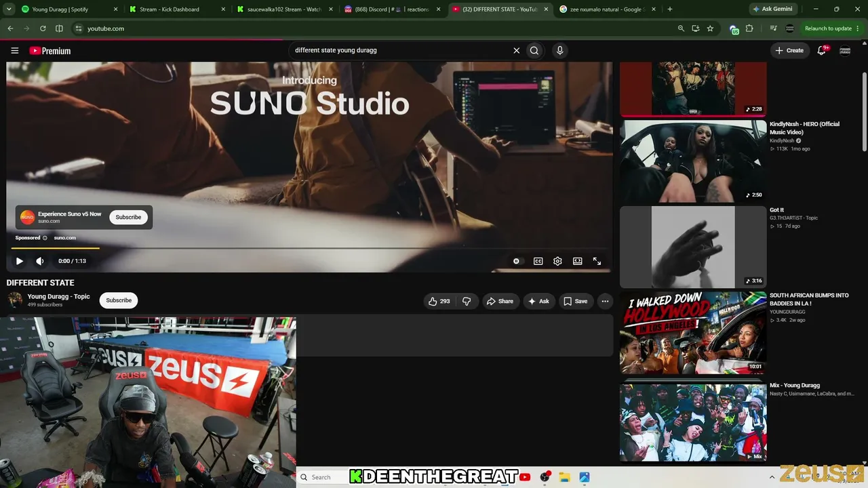The height and width of the screenshot is (488, 868).
Task: Click the youtube.com address bar
Action: (380, 28)
